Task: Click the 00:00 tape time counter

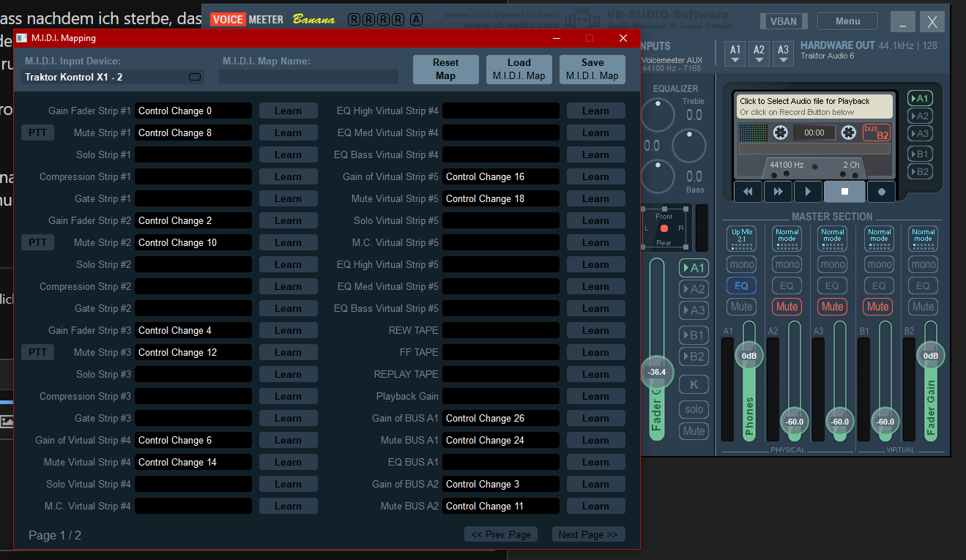Action: (x=814, y=132)
